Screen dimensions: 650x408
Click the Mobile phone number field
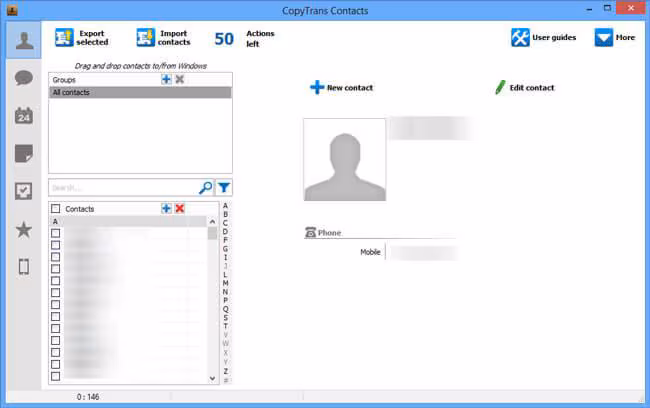click(423, 253)
